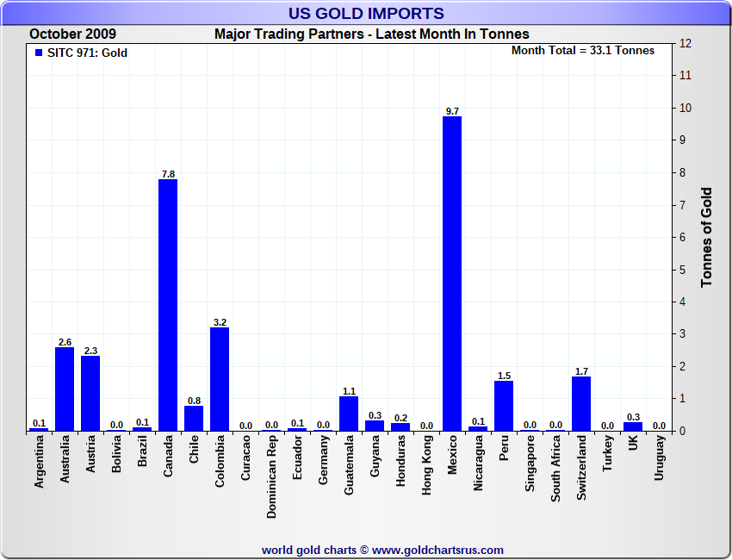
Task: Click the Australia bar
Action: (65, 389)
